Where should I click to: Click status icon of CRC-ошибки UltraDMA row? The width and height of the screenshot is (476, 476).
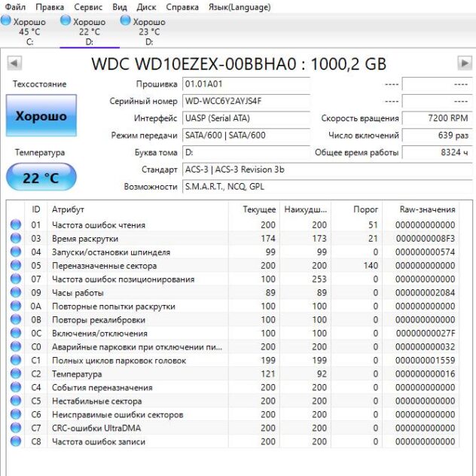click(16, 428)
